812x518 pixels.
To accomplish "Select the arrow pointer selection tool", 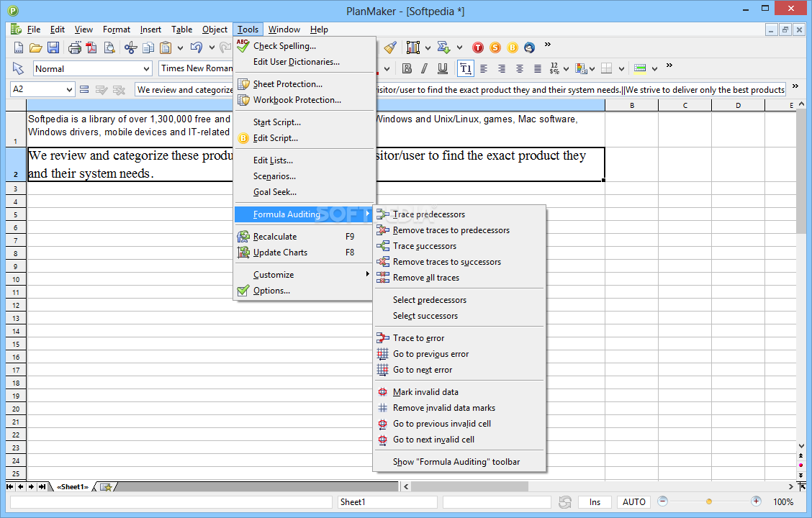I will pos(18,68).
